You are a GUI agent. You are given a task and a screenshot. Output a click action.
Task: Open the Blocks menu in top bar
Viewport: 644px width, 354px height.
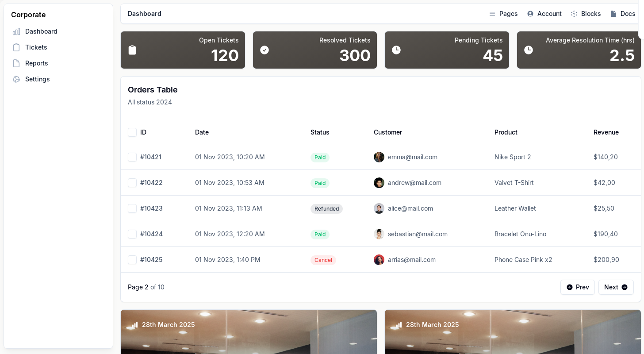[x=586, y=14]
